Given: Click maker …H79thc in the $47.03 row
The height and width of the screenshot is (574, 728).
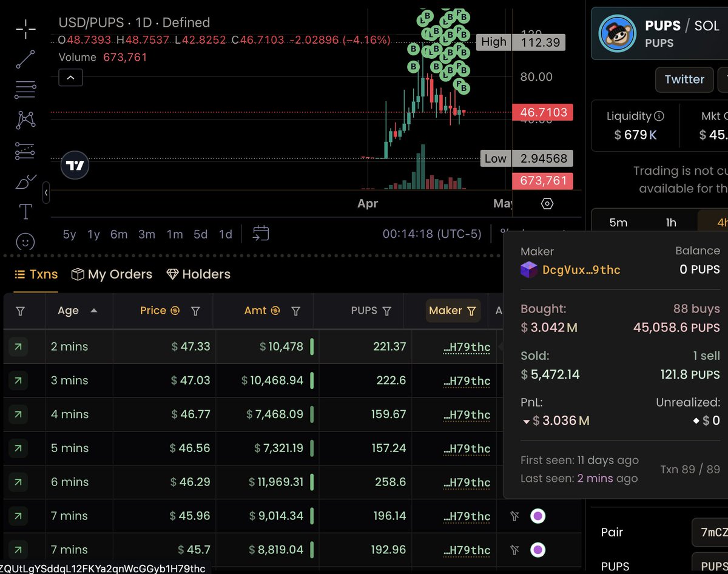Looking at the screenshot, I should coord(467,381).
